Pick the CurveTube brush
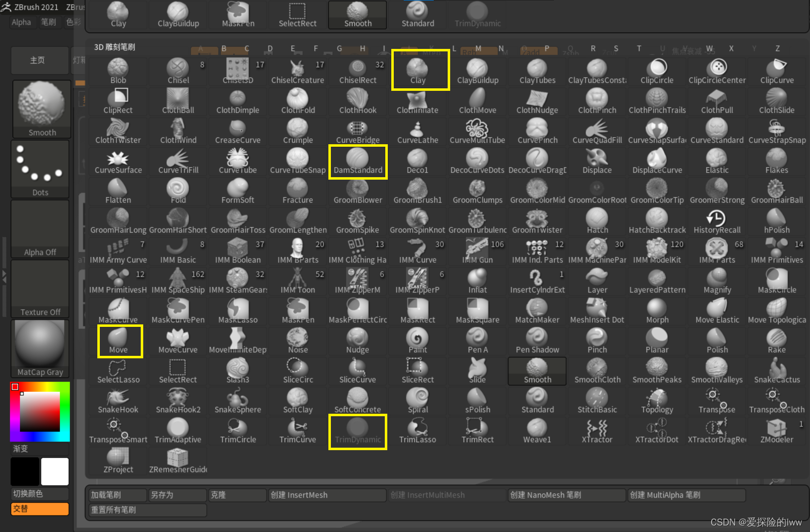The height and width of the screenshot is (532, 810). [x=238, y=161]
